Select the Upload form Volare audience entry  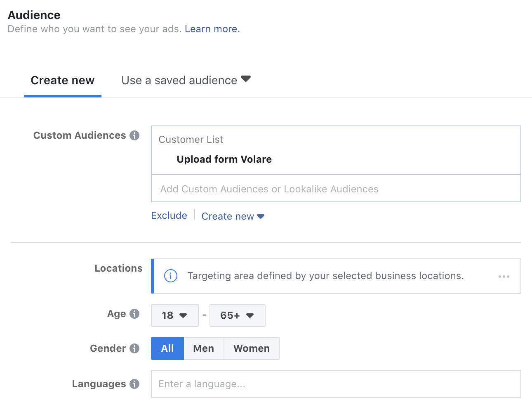pos(224,159)
